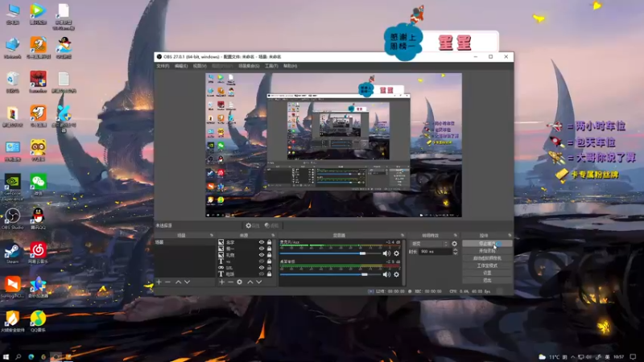The height and width of the screenshot is (362, 644).
Task: Toggle lock on 礼物 source
Action: tap(270, 255)
